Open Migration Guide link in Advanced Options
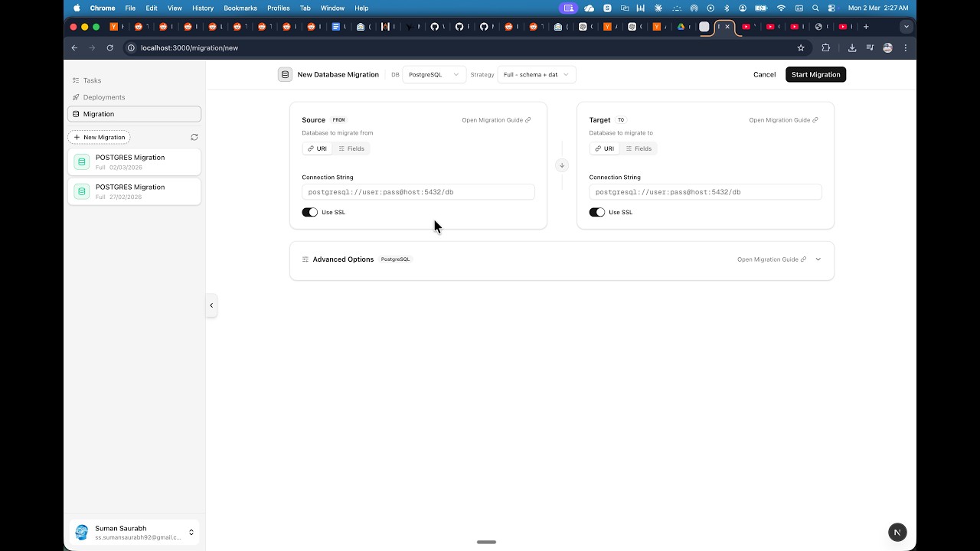The width and height of the screenshot is (980, 551). pyautogui.click(x=772, y=259)
